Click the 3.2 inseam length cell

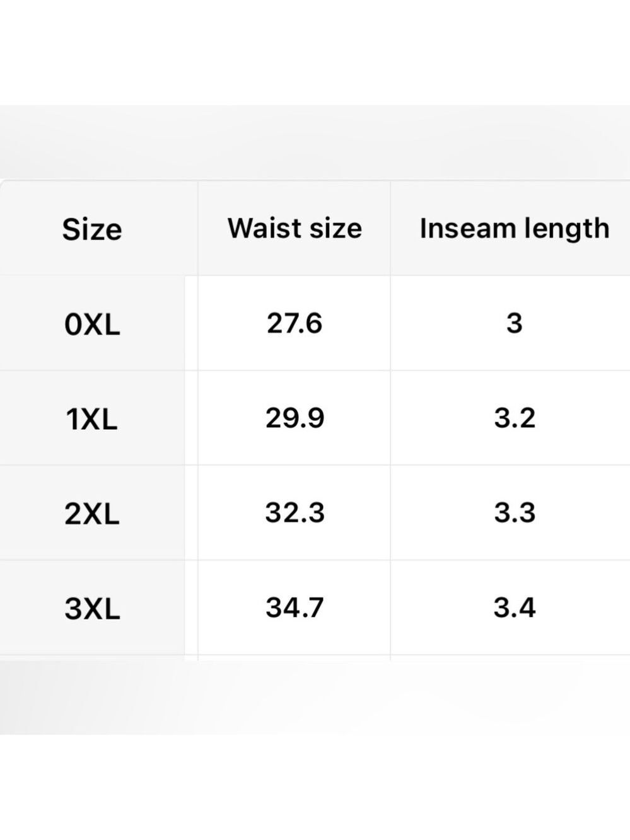tap(514, 418)
